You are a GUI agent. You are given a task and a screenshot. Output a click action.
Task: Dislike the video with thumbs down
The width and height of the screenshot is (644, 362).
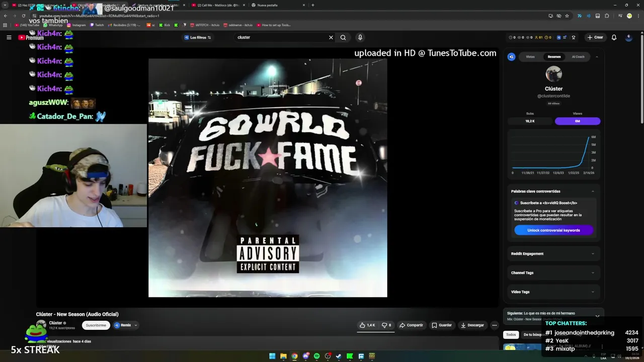[x=386, y=325]
